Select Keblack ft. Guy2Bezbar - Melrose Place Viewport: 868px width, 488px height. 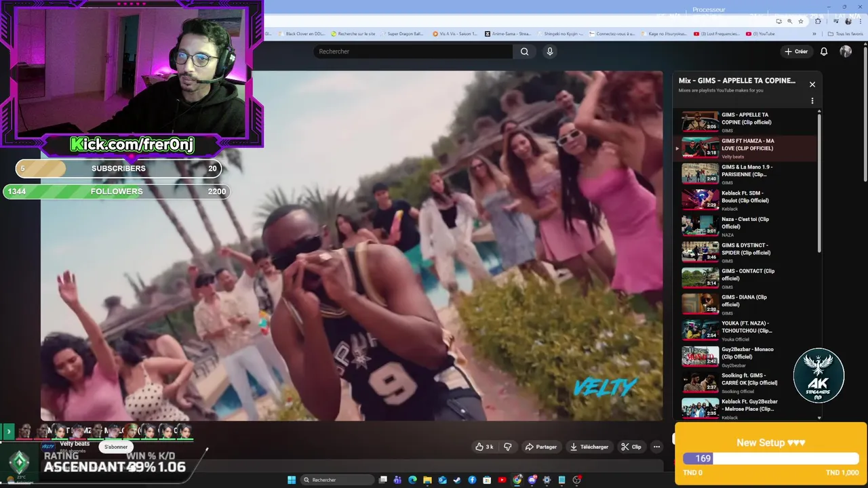[x=746, y=409]
